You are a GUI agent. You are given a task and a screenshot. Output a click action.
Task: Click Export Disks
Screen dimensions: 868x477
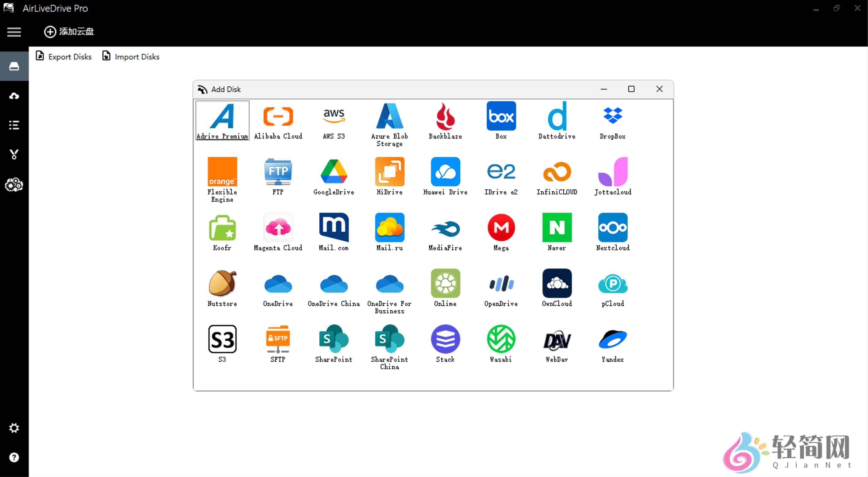coord(63,56)
